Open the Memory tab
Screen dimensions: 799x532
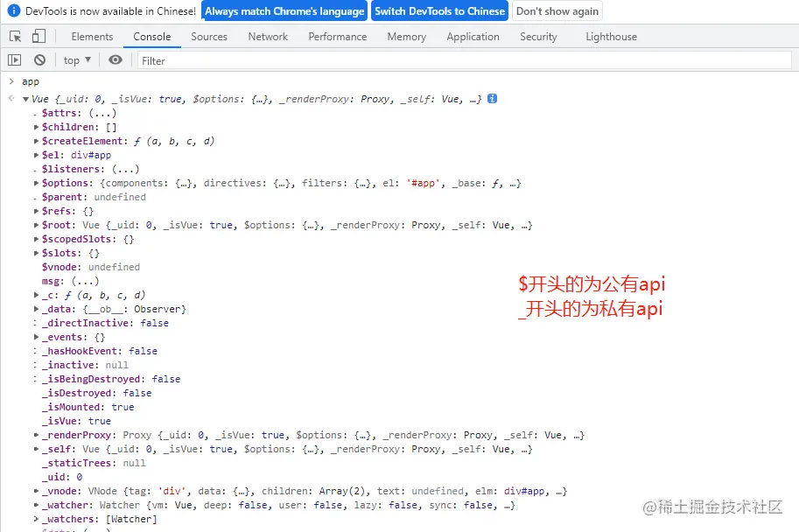(407, 37)
